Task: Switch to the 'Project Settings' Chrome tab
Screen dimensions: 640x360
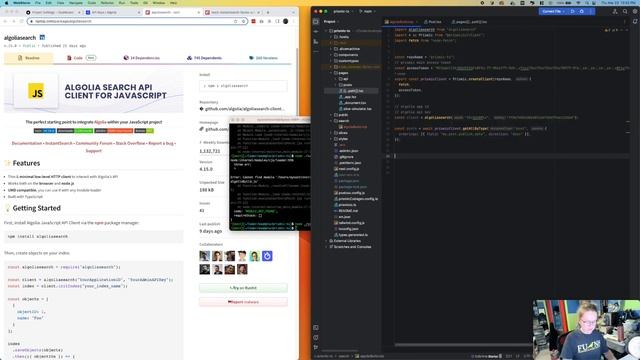Action: 52,12
